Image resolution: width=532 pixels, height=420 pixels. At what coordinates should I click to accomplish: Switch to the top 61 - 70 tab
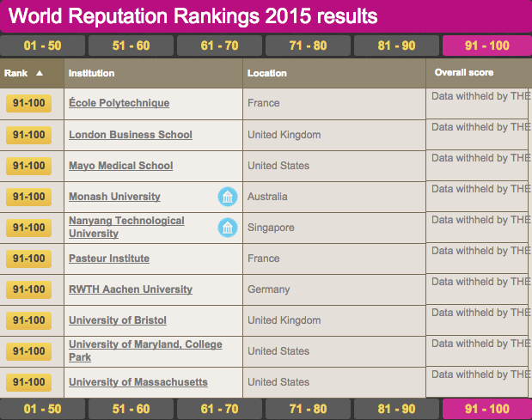click(219, 46)
